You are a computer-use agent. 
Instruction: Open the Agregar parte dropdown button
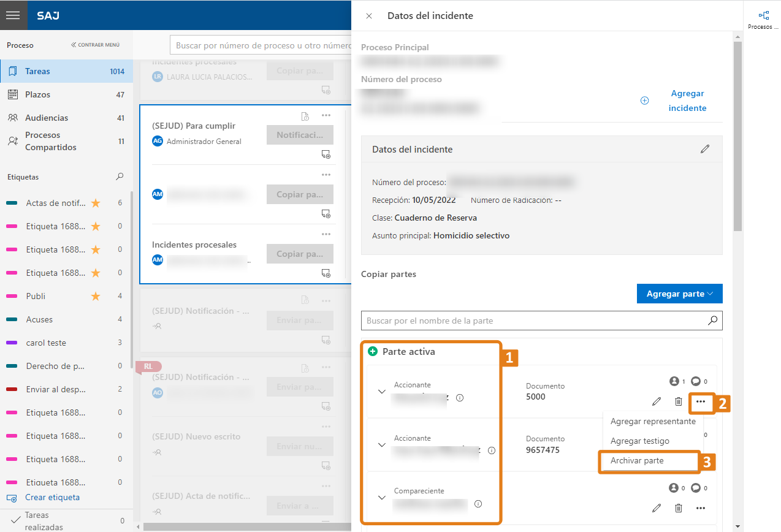pos(680,294)
